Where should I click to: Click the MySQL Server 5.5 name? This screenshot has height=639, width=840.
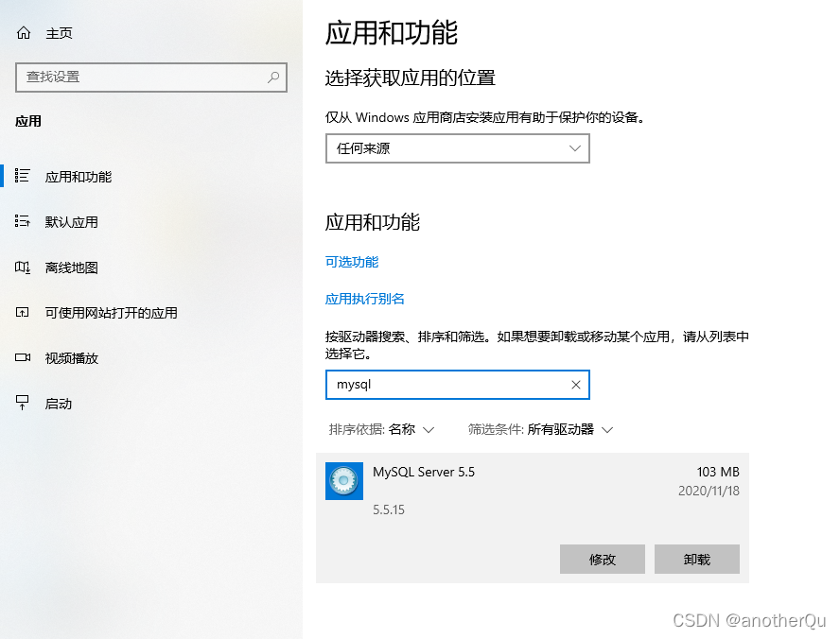424,472
